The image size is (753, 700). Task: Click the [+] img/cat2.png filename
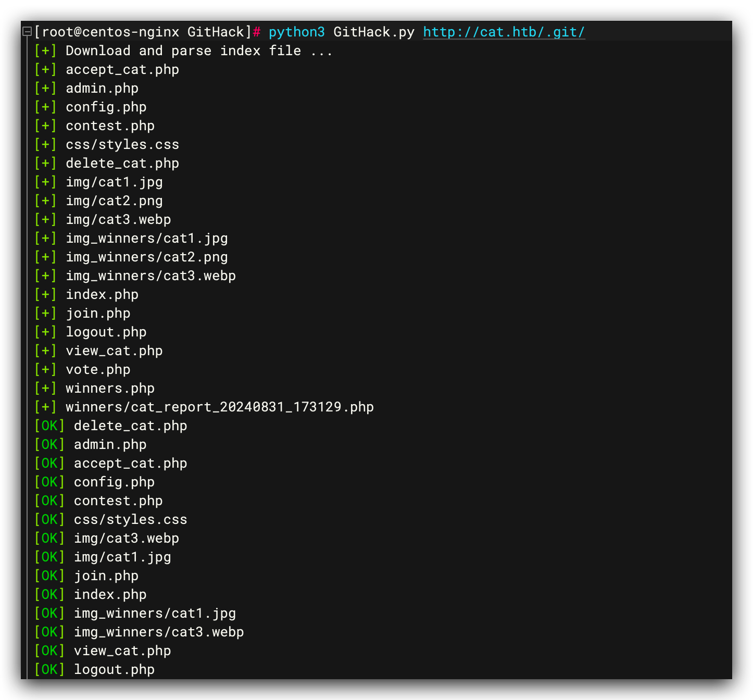point(114,201)
